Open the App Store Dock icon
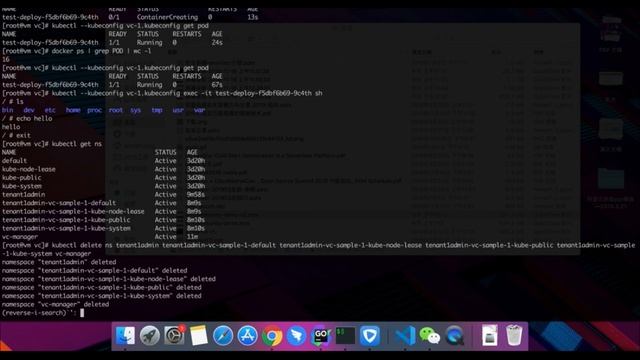The width and height of the screenshot is (640, 360). click(247, 336)
